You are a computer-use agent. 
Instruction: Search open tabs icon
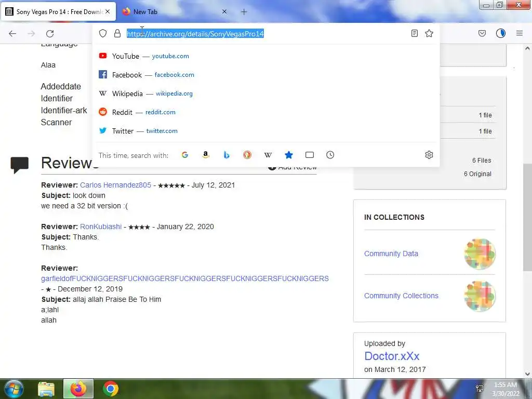pyautogui.click(x=310, y=155)
